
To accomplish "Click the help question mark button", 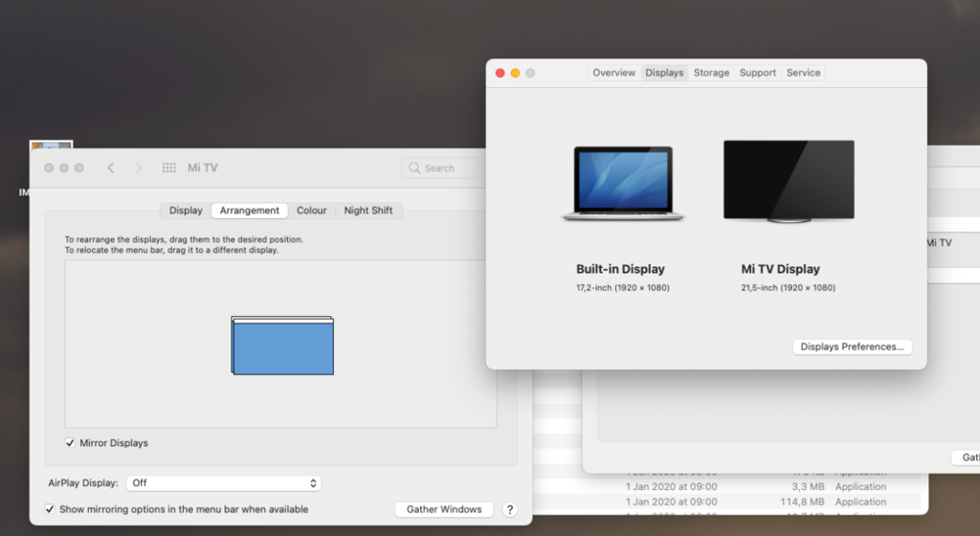I will 509,509.
